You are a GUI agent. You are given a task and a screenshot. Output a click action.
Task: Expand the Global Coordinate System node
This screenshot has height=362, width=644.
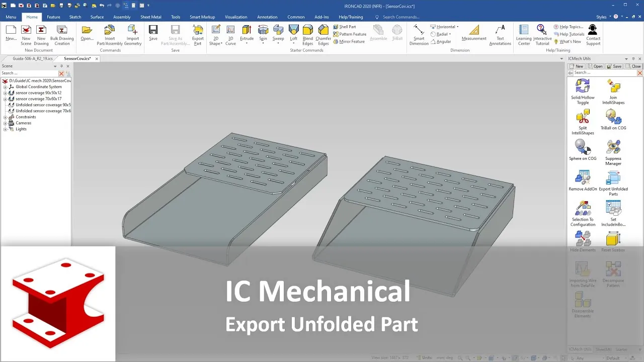(x=5, y=87)
